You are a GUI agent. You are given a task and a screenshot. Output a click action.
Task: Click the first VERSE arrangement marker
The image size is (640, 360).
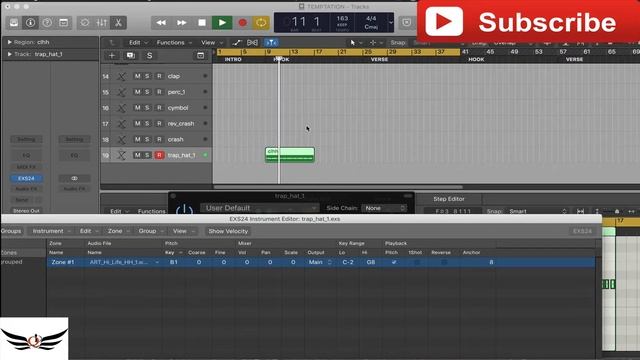pyautogui.click(x=379, y=60)
